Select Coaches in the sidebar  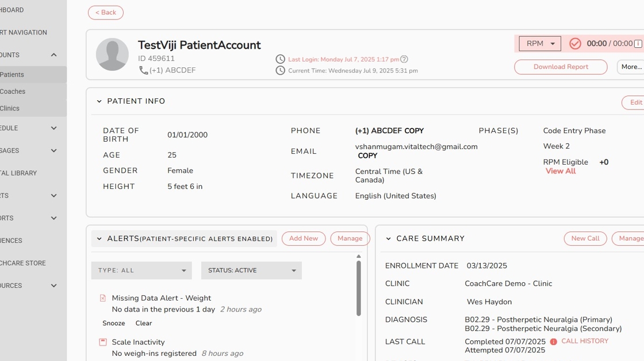click(x=13, y=92)
